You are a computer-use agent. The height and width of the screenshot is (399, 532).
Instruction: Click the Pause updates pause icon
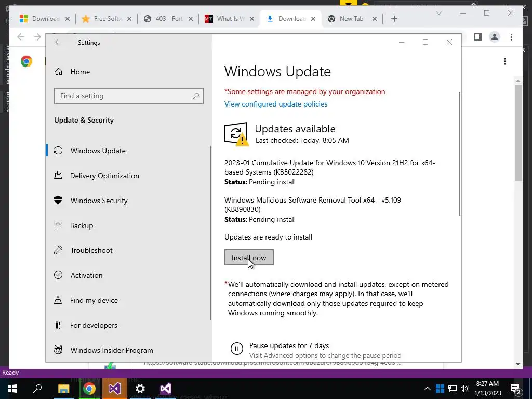[x=236, y=349]
